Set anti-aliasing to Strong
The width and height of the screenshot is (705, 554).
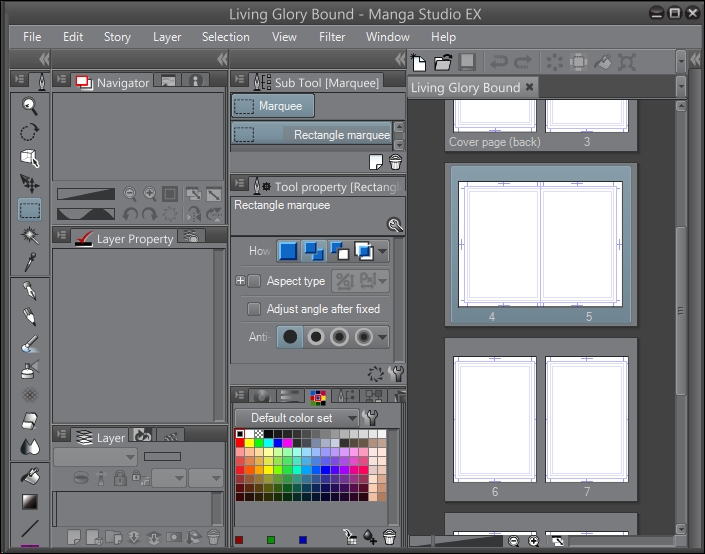click(363, 337)
